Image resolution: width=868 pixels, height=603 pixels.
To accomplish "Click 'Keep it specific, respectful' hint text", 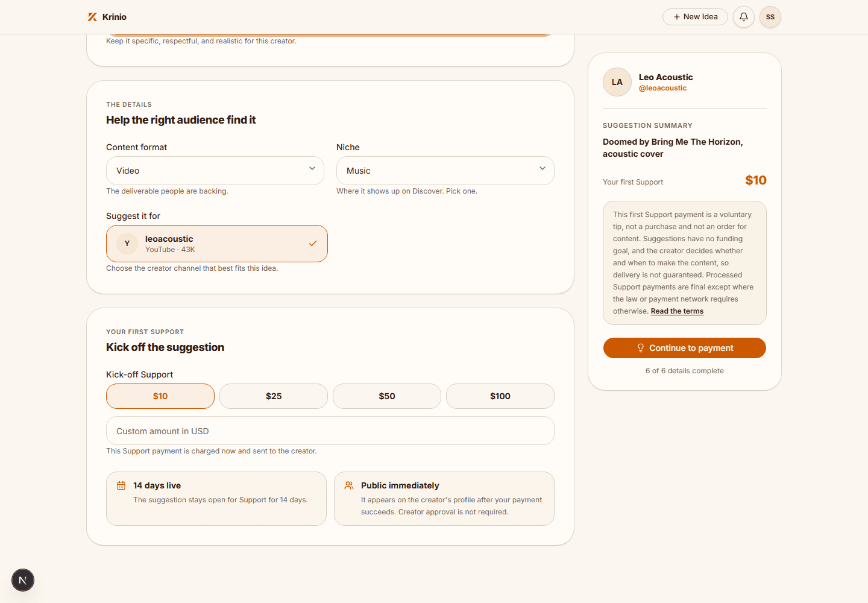I will 201,41.
